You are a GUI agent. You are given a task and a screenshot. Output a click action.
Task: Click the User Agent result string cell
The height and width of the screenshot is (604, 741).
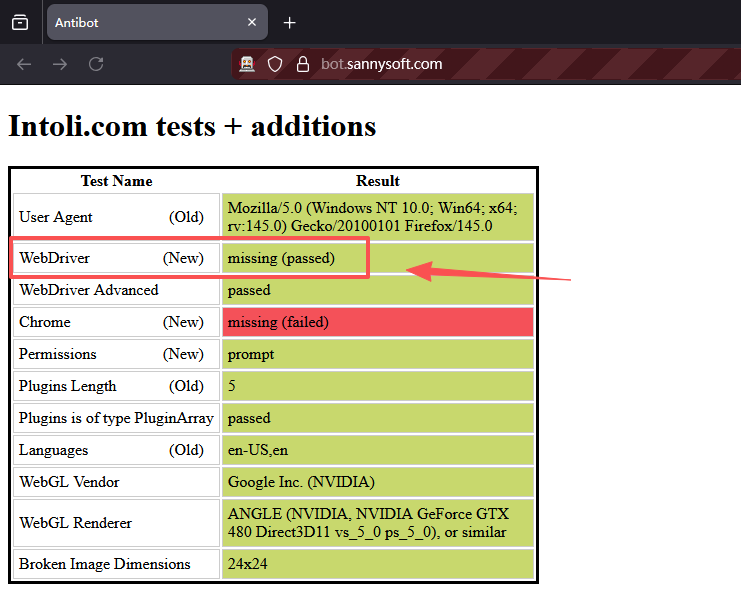[x=377, y=217]
